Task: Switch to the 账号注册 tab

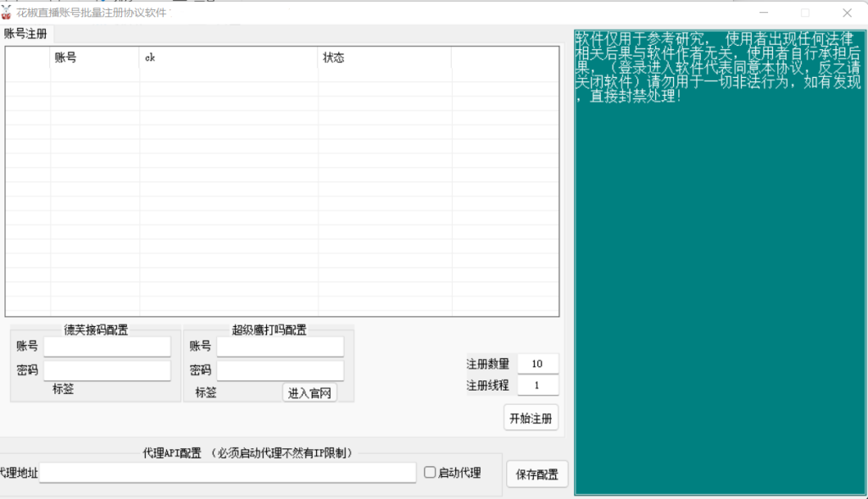Action: [x=26, y=34]
